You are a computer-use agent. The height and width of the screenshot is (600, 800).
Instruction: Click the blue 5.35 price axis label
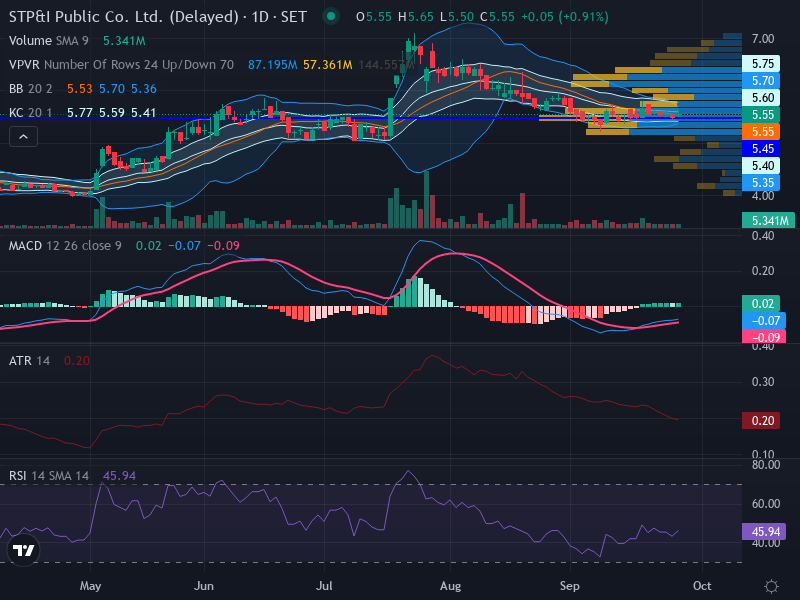[x=761, y=183]
